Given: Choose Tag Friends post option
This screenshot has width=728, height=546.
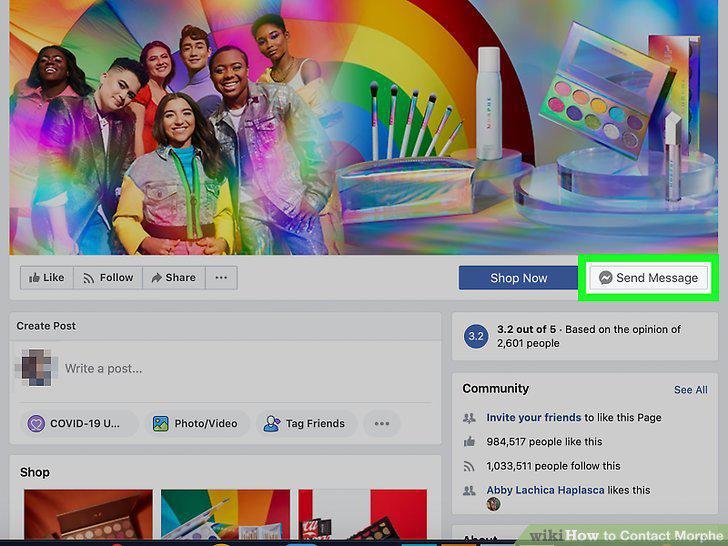Looking at the screenshot, I should click(x=306, y=423).
